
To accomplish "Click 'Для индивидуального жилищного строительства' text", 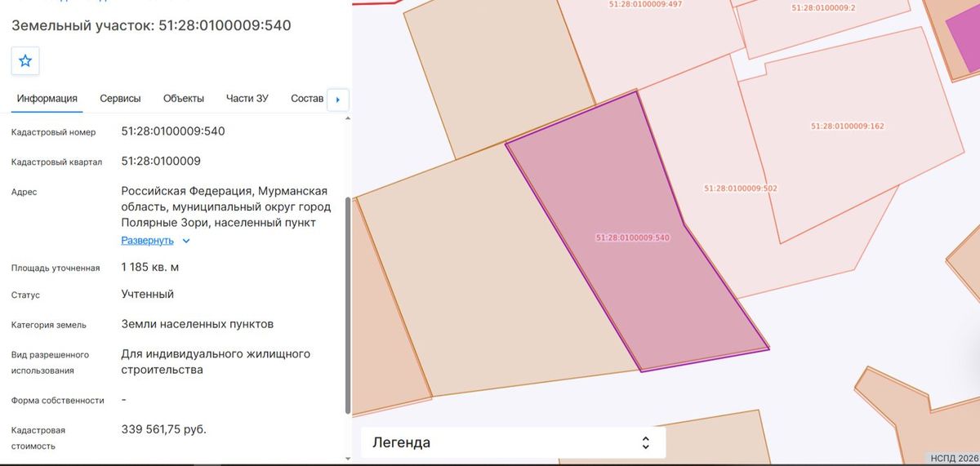I will point(216,362).
